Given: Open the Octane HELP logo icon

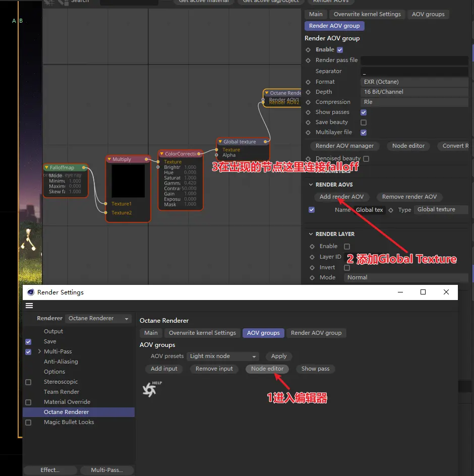Looking at the screenshot, I should pos(151,389).
